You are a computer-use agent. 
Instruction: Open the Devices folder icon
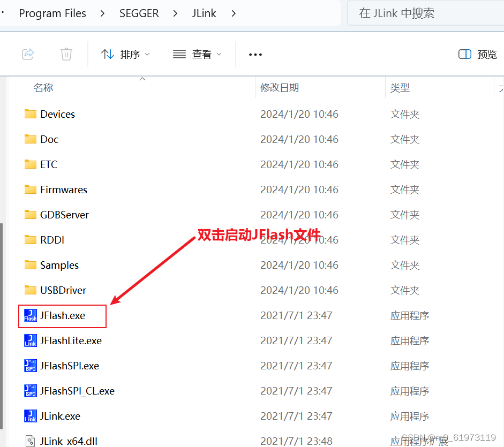coord(30,114)
